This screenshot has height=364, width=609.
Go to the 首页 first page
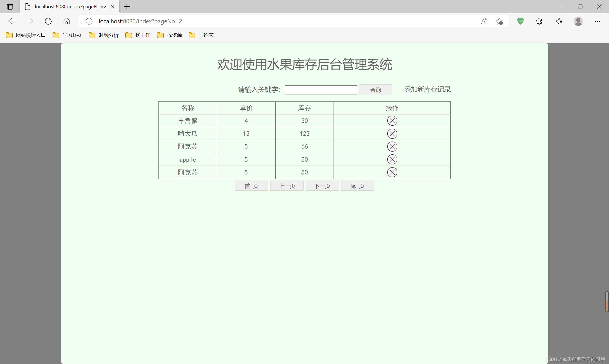coord(251,186)
